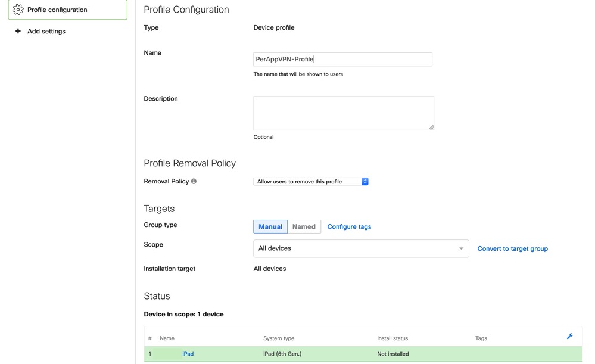The height and width of the screenshot is (364, 595).
Task: Sort by the System type column header
Action: click(x=279, y=338)
